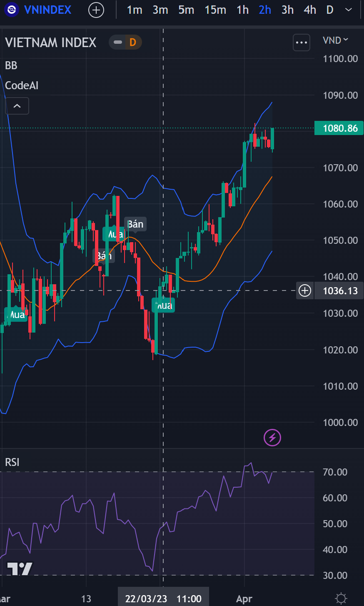Screen dimensions: 364x606
Task: Switch to 4h timeframe
Action: click(x=310, y=10)
